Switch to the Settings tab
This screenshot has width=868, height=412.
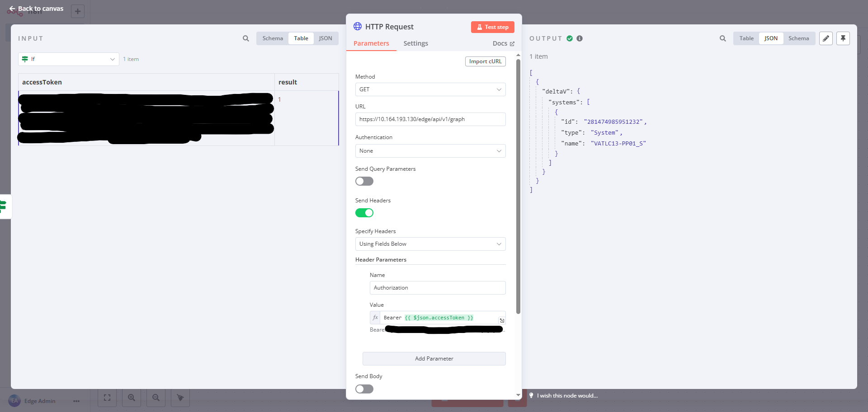tap(415, 43)
